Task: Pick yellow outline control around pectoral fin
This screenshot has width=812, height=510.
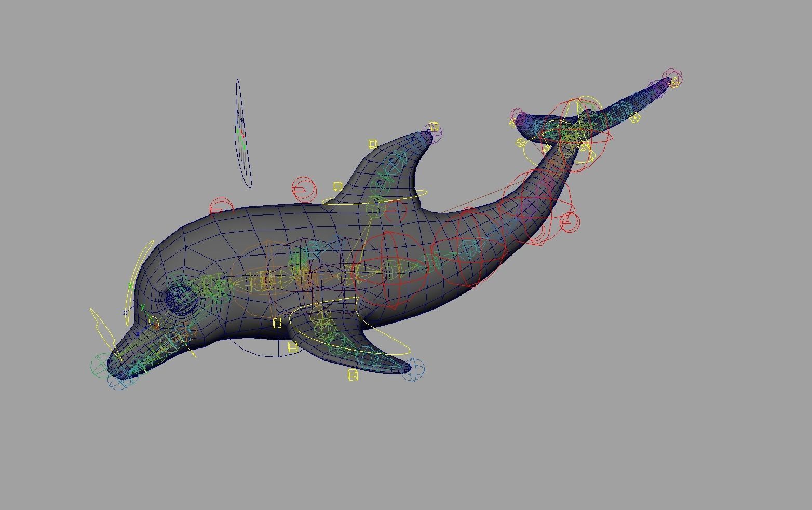Action: tap(349, 326)
